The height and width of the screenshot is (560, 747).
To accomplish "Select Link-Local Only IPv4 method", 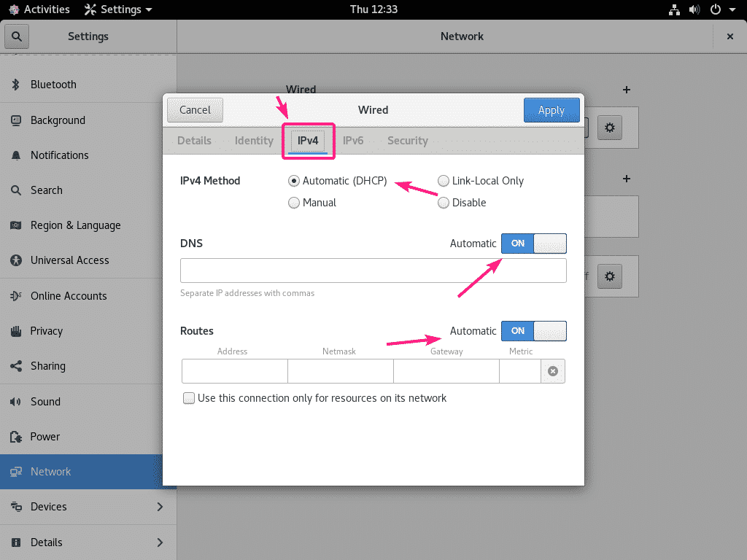I will (481, 181).
